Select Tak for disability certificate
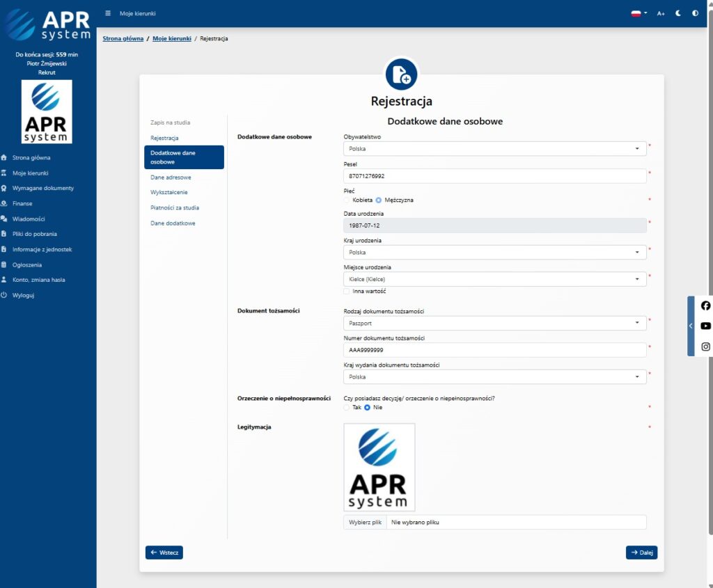The height and width of the screenshot is (588, 713). (347, 407)
